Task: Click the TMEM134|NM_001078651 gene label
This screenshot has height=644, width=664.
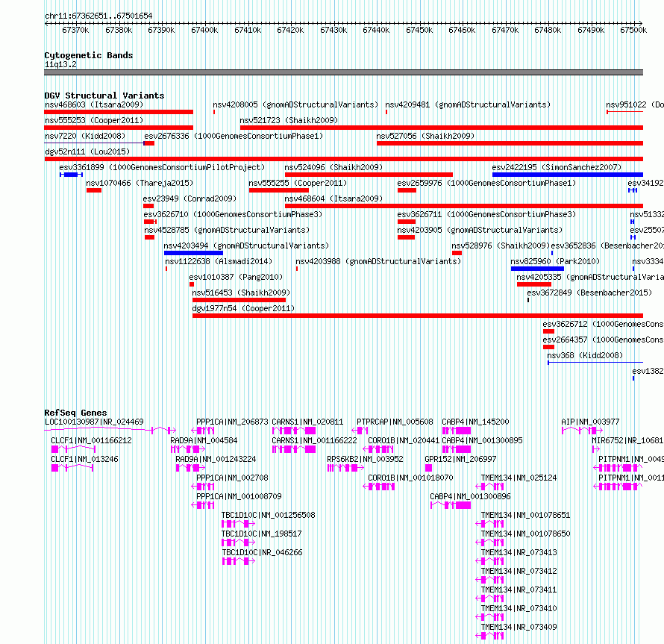Action: pos(525,515)
